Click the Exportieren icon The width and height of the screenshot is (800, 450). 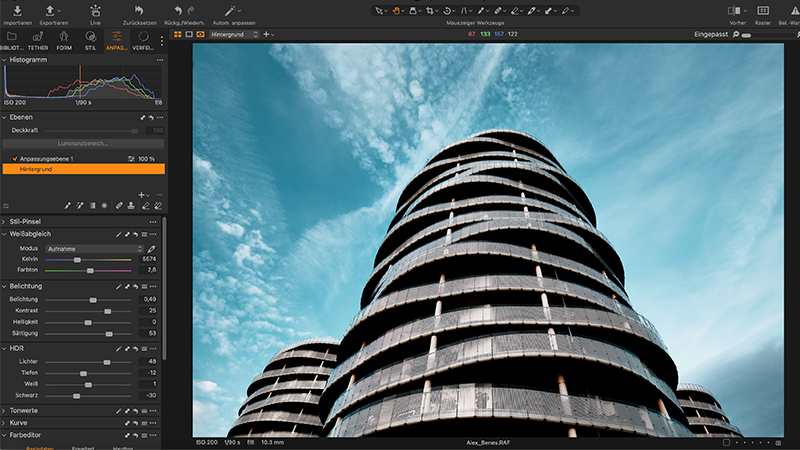tap(50, 10)
